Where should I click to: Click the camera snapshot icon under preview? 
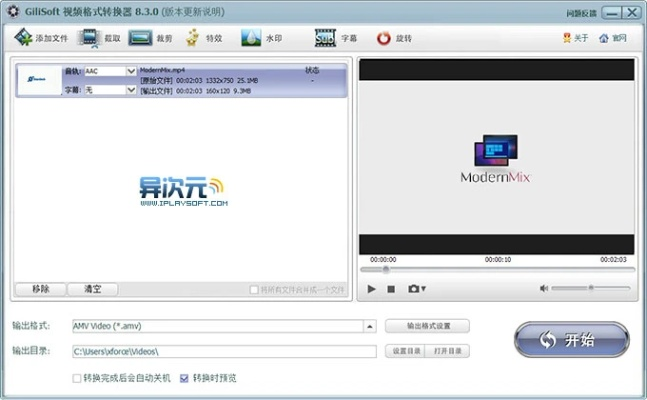415,289
